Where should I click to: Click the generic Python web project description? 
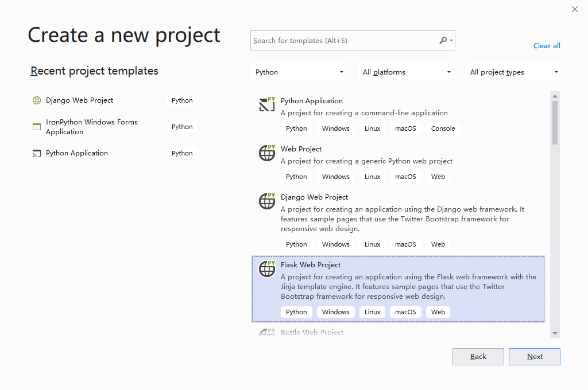click(366, 161)
